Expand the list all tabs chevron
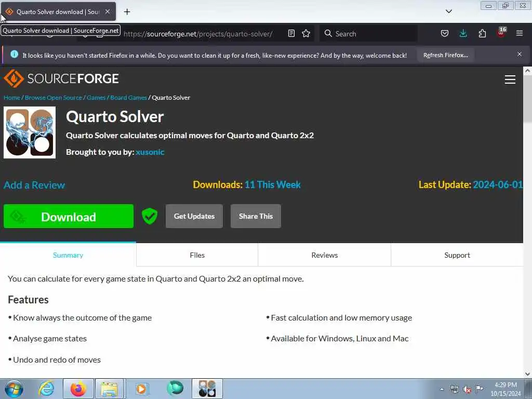 tap(448, 11)
